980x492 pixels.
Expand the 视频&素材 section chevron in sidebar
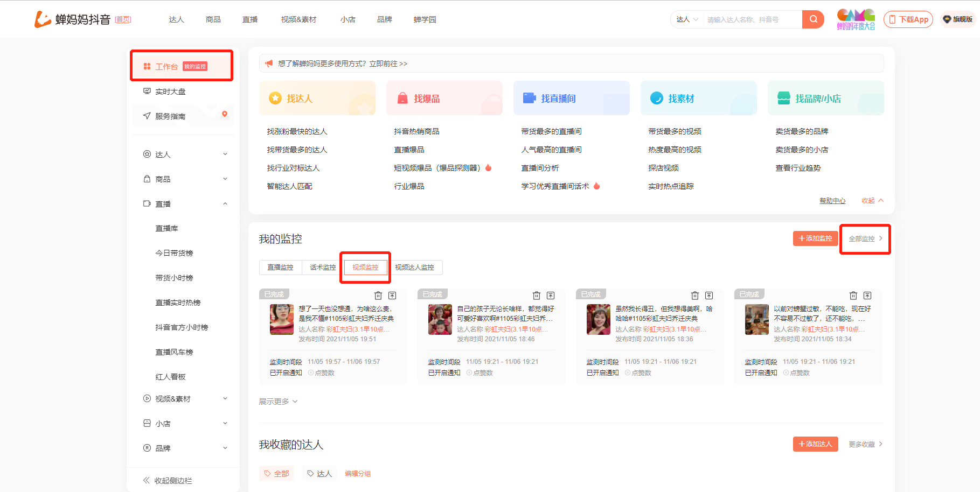point(225,399)
